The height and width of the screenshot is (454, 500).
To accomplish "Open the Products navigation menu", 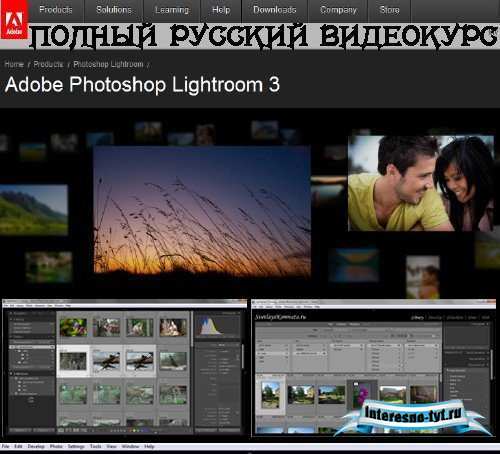I will (56, 10).
